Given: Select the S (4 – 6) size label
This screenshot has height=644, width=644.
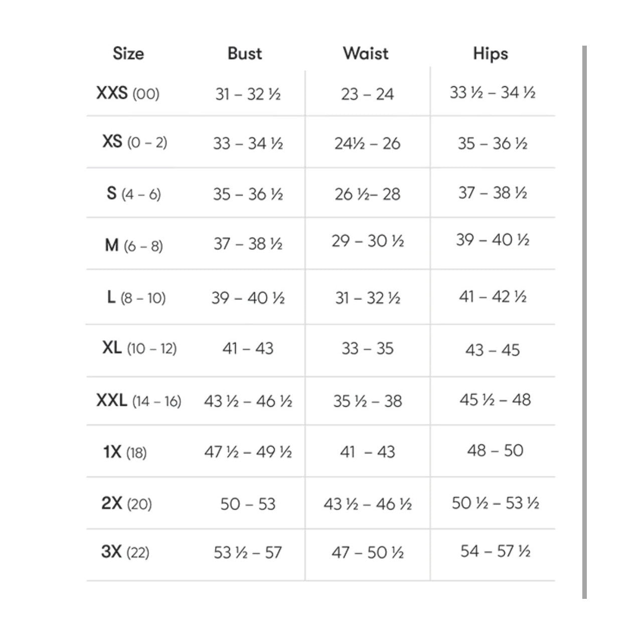Looking at the screenshot, I should [x=134, y=194].
